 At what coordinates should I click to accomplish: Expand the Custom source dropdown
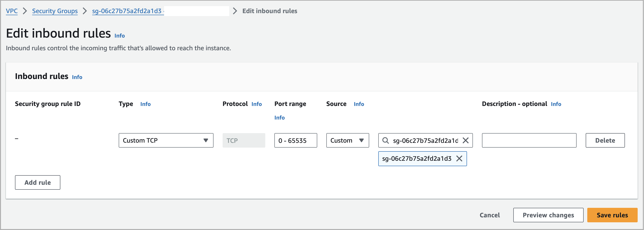[x=347, y=140]
